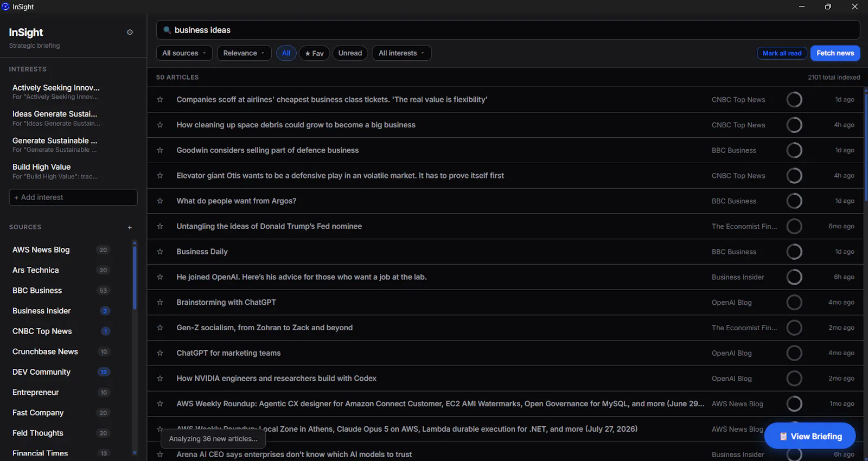Viewport: 868px width, 461px height.
Task: Click relevance ring for Elevator giant Otis
Action: click(x=794, y=176)
